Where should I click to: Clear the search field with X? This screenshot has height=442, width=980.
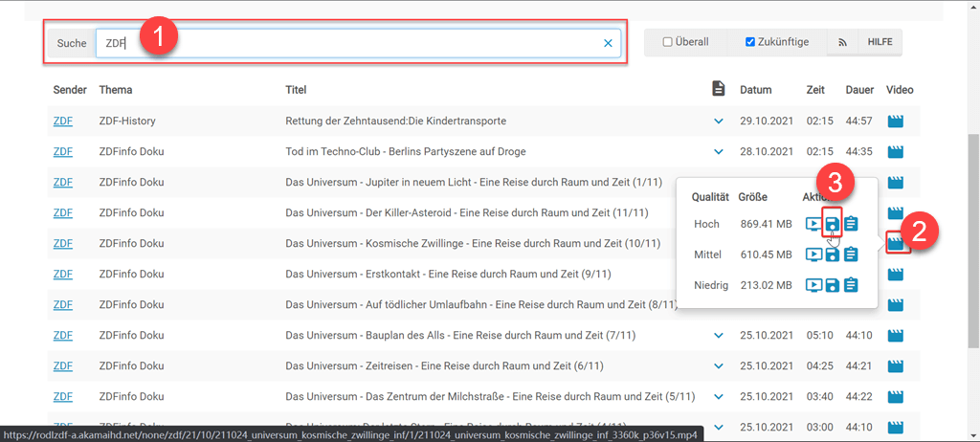[x=608, y=43]
